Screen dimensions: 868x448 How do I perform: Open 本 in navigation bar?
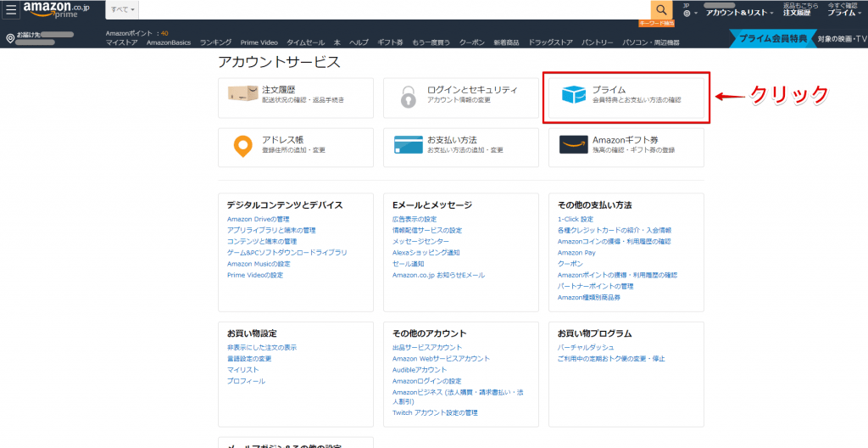tap(337, 42)
